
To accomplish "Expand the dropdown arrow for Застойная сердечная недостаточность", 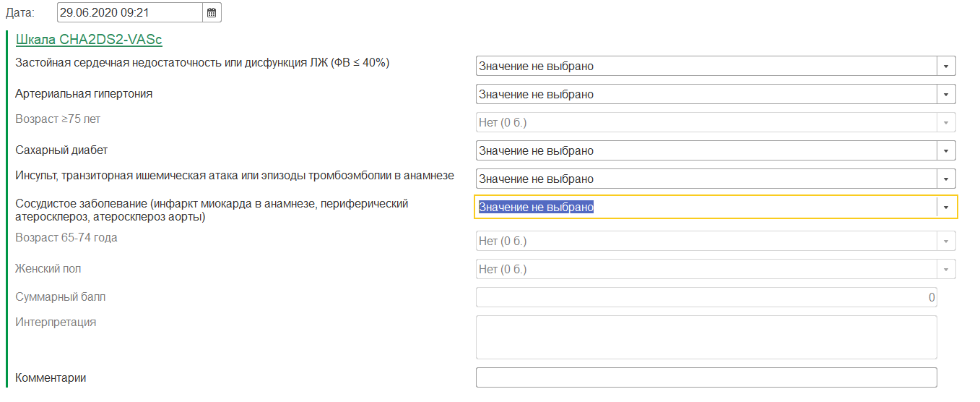I will [x=946, y=67].
